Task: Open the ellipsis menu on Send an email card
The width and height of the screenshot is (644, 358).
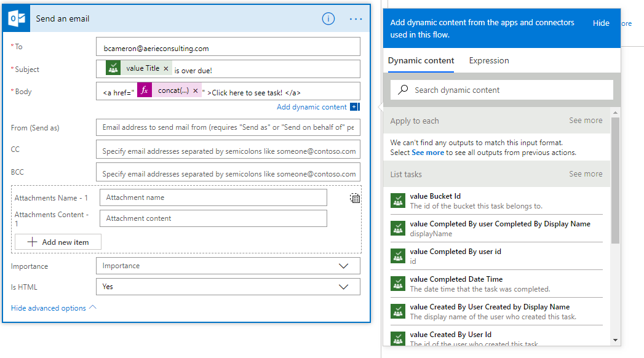Action: pyautogui.click(x=356, y=19)
